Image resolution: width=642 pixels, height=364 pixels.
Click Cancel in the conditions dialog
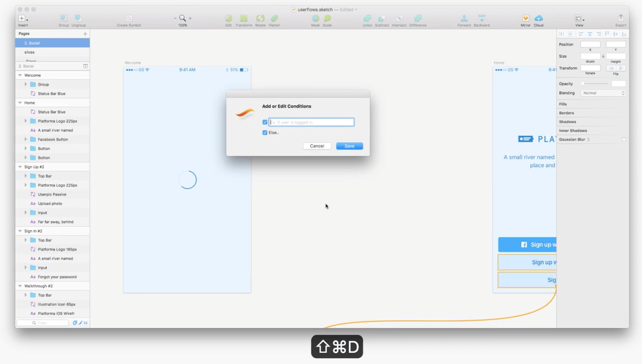click(x=317, y=146)
